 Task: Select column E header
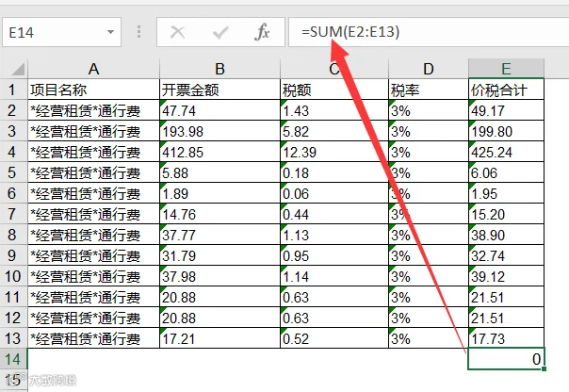pyautogui.click(x=506, y=69)
